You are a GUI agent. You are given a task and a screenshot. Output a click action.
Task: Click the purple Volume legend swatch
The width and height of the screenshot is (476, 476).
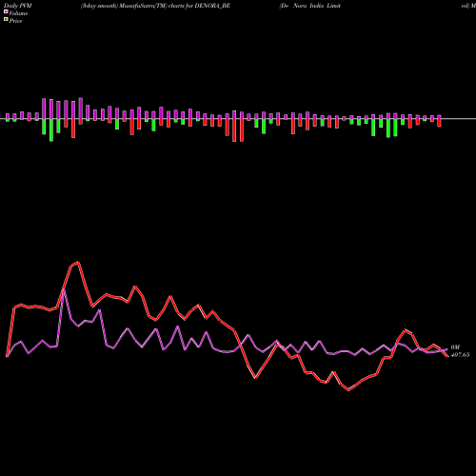click(x=6, y=12)
